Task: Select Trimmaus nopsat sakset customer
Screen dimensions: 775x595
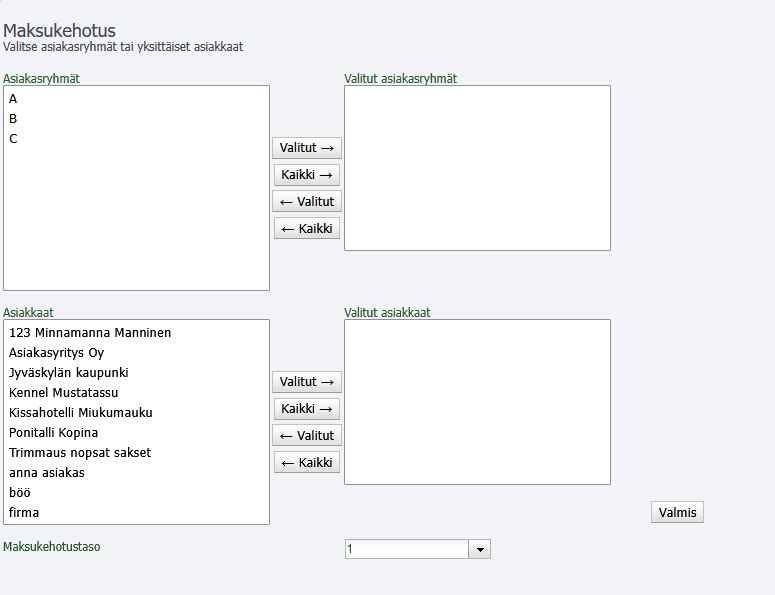Action: click(x=136, y=453)
